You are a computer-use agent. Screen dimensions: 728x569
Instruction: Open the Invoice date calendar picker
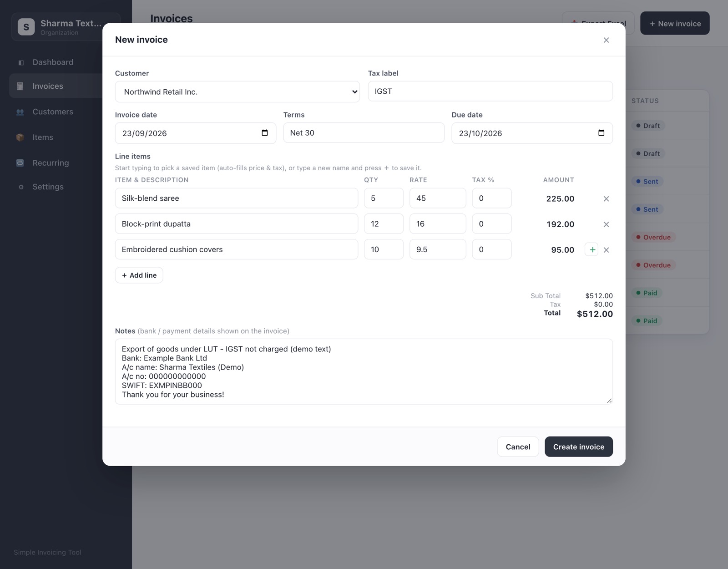click(x=265, y=133)
